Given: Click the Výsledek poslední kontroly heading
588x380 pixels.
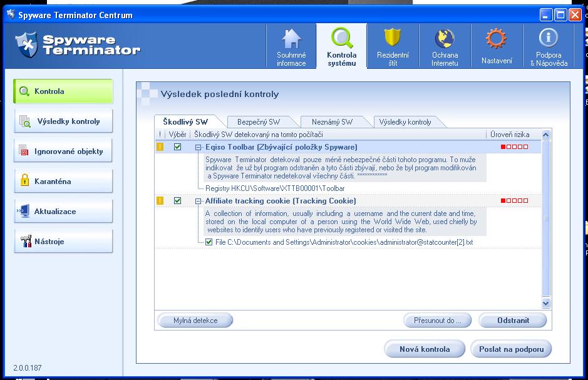Looking at the screenshot, I should tap(220, 94).
